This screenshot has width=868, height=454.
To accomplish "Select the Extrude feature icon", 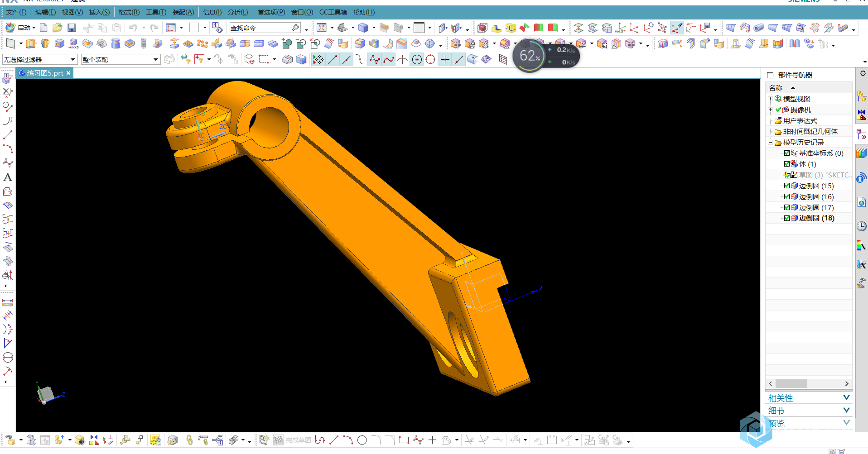I will [31, 44].
